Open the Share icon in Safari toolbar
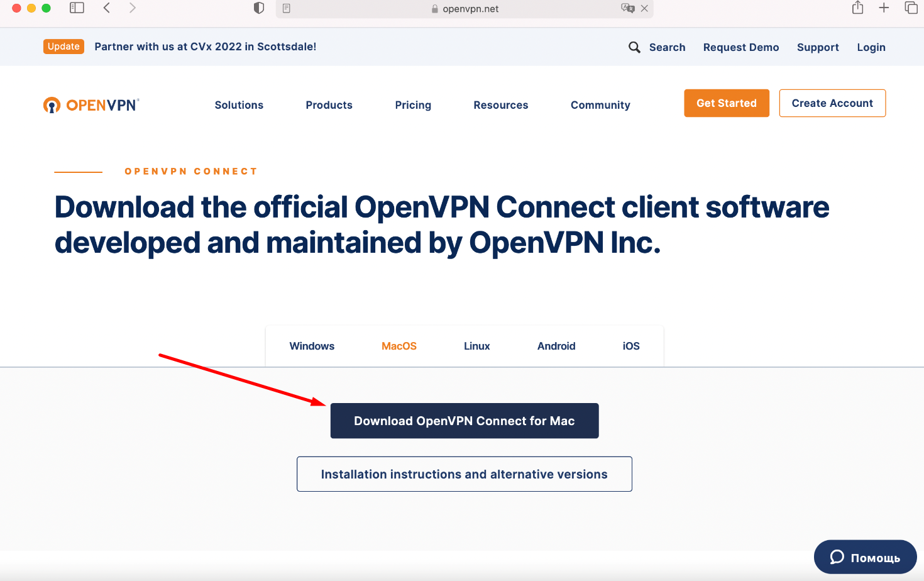The width and height of the screenshot is (924, 581). click(857, 8)
